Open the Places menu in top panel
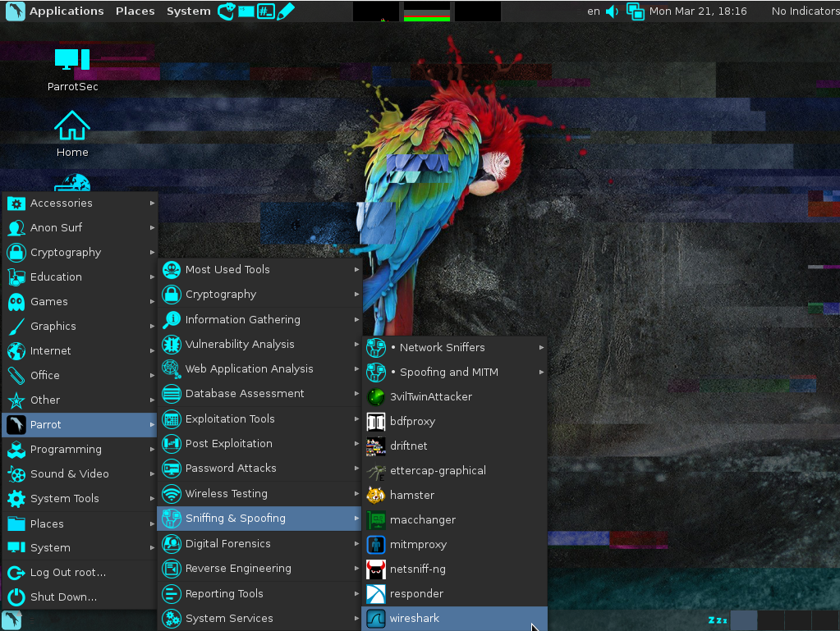 [135, 11]
